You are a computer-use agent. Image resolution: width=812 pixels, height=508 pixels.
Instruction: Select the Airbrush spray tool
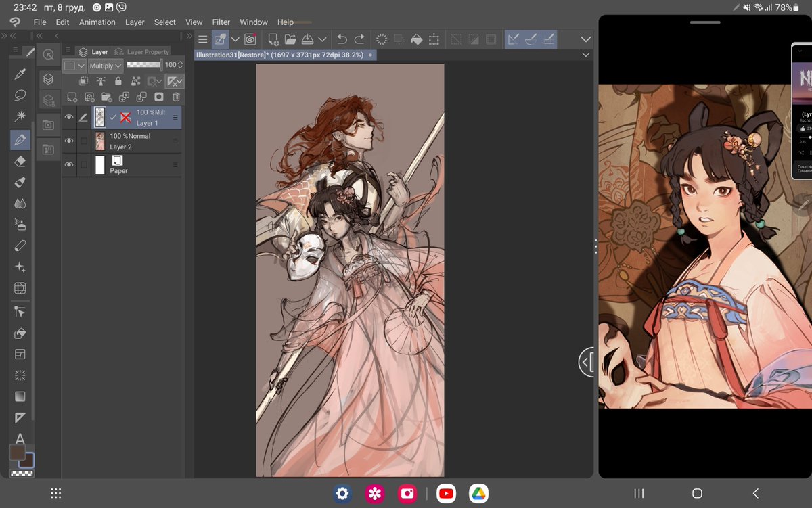20,225
